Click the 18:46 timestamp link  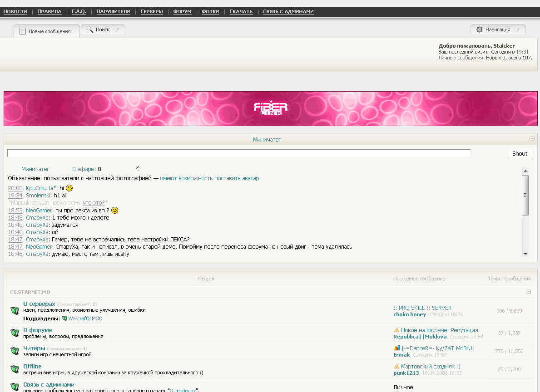pos(15,254)
